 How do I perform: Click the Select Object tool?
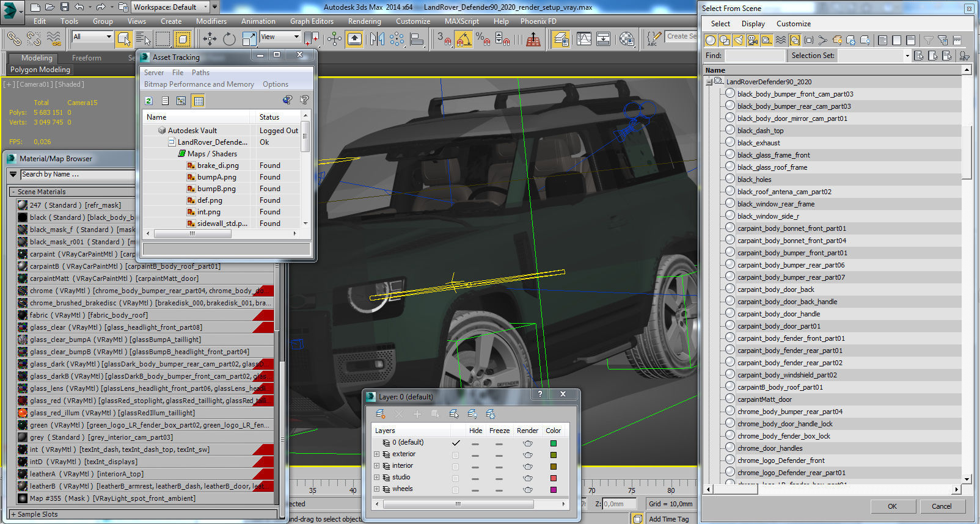[x=124, y=39]
